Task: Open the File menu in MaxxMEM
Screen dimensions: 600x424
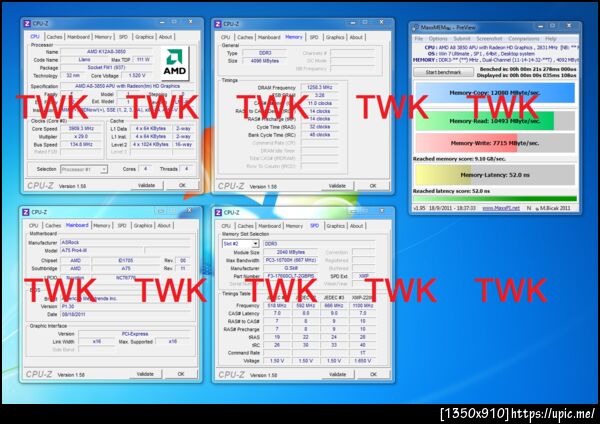Action: click(419, 39)
